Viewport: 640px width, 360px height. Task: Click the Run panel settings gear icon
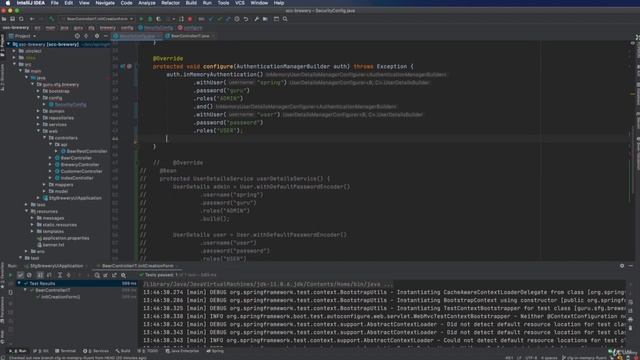[622, 266]
